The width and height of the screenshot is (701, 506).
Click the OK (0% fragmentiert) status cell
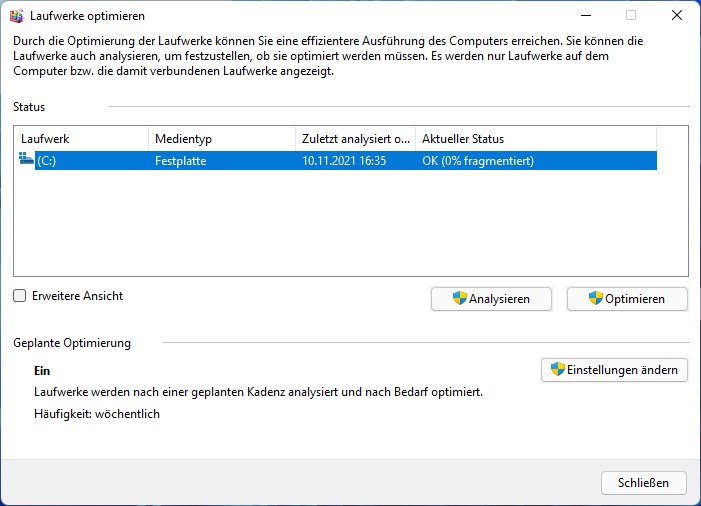click(x=478, y=160)
